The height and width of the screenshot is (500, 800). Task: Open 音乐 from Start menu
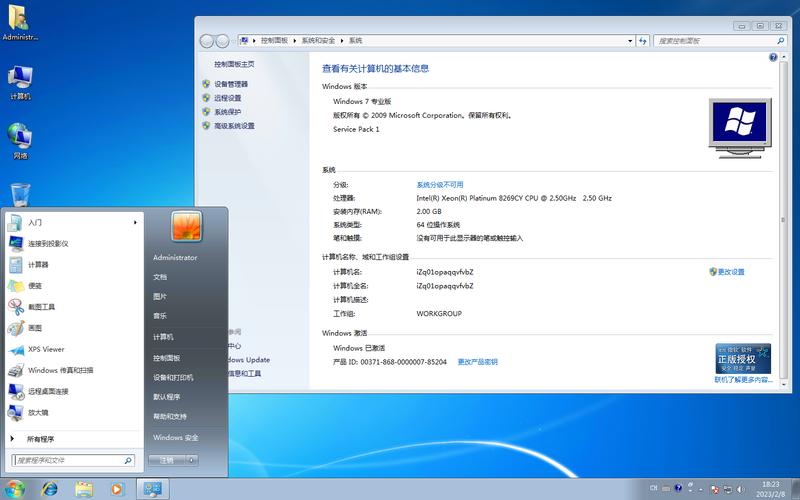coord(160,316)
